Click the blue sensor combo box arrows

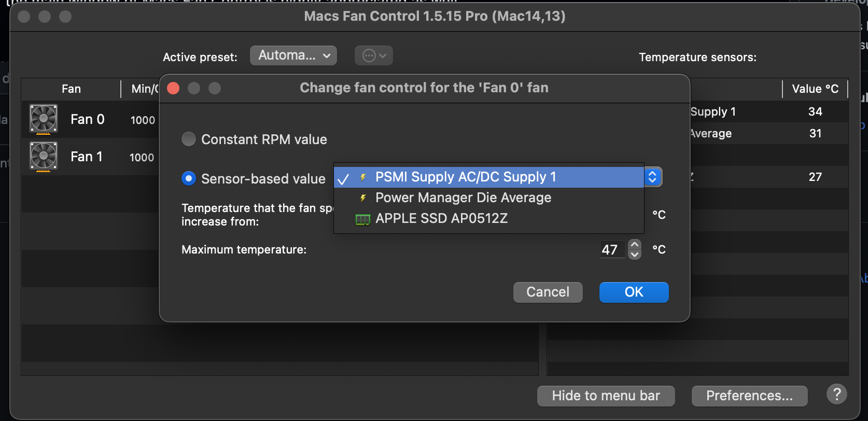coord(652,177)
